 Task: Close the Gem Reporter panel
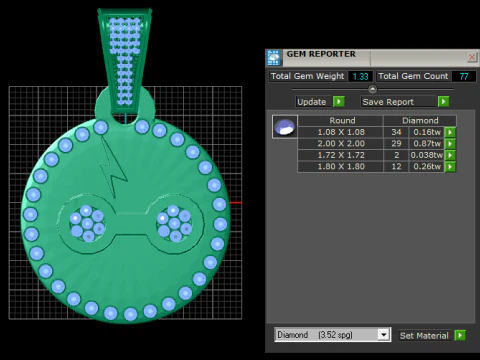(x=472, y=57)
